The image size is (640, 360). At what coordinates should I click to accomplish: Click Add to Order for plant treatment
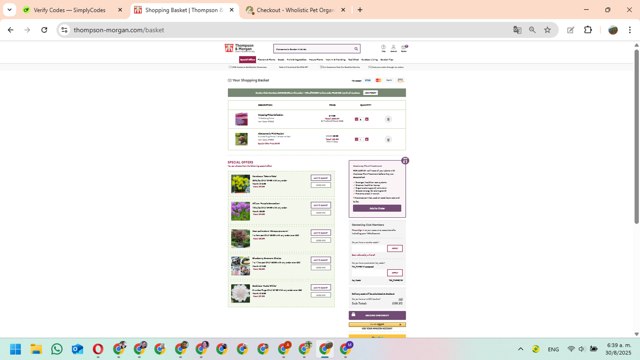click(377, 208)
